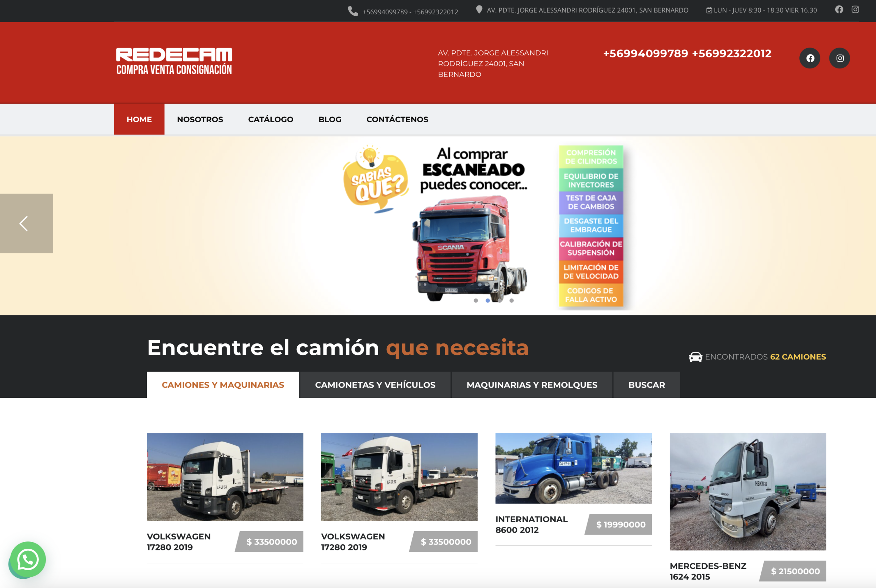The height and width of the screenshot is (588, 876).
Task: Open the blue International 8600 2012 photo
Action: click(x=573, y=468)
